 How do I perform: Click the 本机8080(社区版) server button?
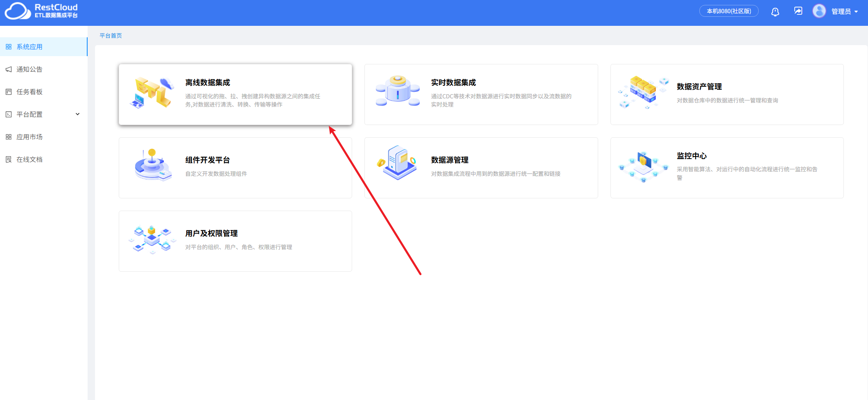tap(729, 11)
